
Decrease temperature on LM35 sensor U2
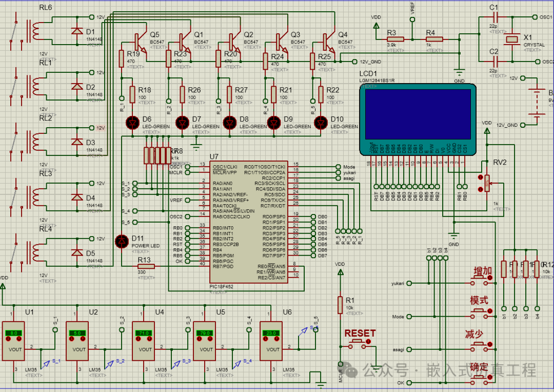[72, 339]
